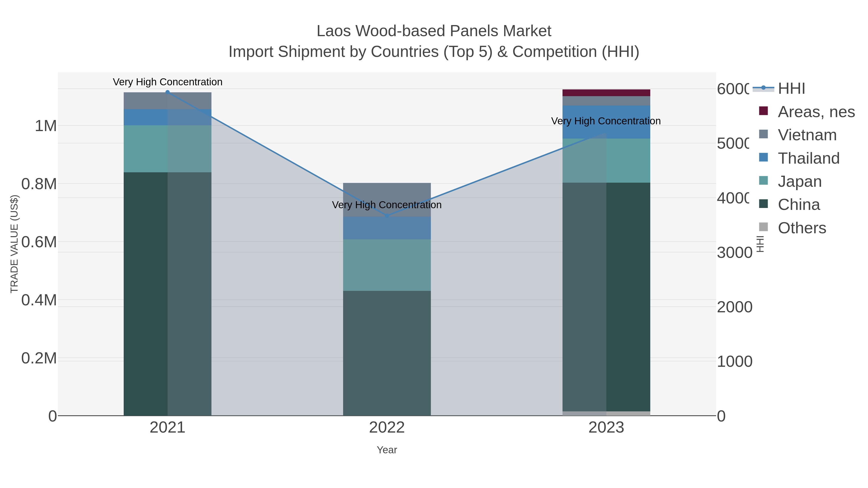
Task: Toggle Japan legend entry
Action: pos(790,181)
